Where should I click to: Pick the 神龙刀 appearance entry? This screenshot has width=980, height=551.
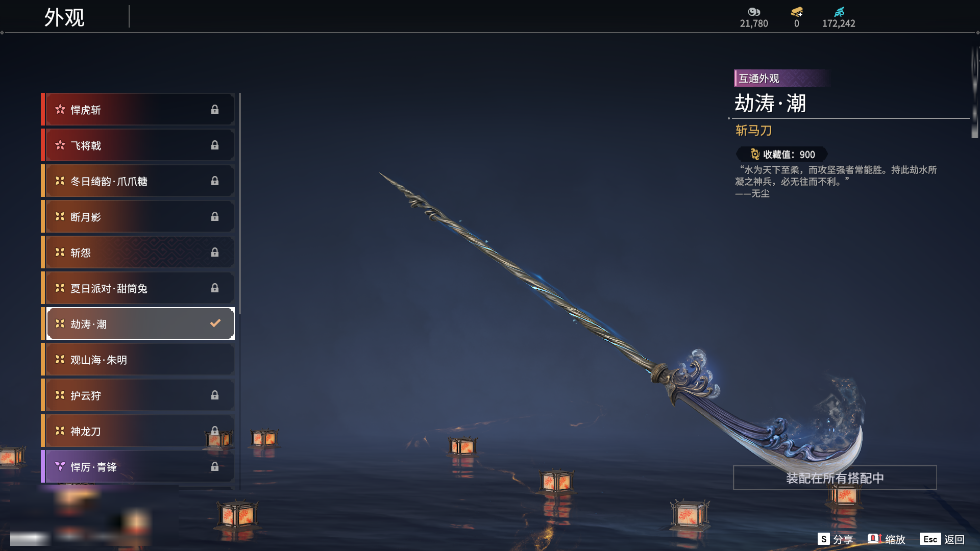click(x=138, y=431)
